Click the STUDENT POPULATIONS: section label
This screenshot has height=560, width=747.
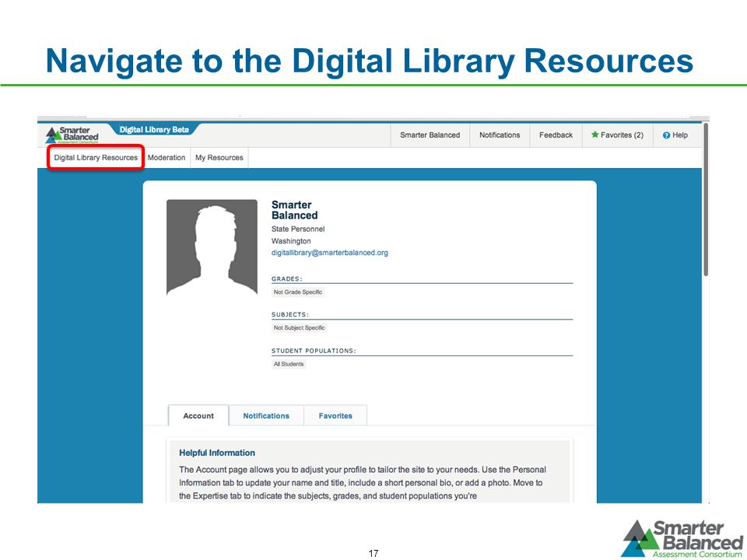(x=314, y=351)
